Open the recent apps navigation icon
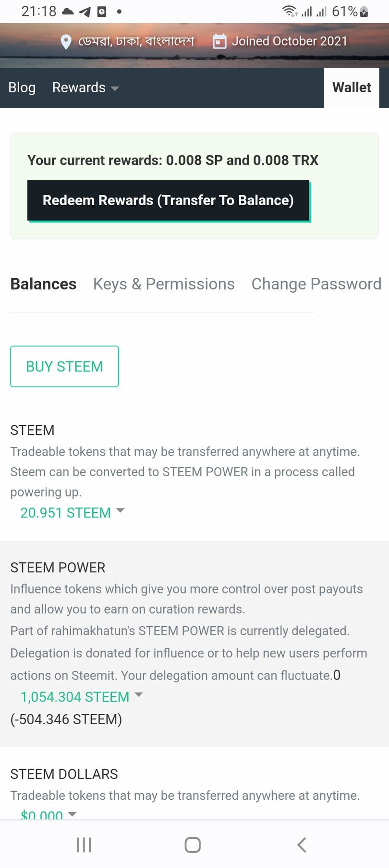The height and width of the screenshot is (868, 389). coord(84,844)
